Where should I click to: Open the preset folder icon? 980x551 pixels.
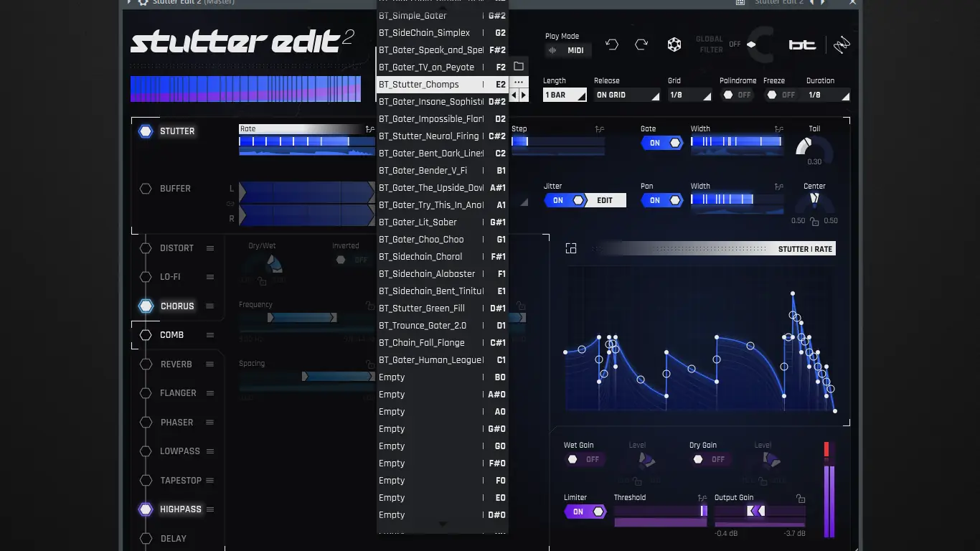519,66
